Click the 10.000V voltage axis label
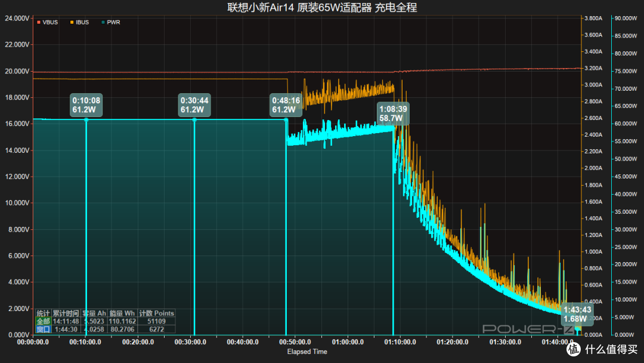The image size is (644, 363). (x=17, y=203)
